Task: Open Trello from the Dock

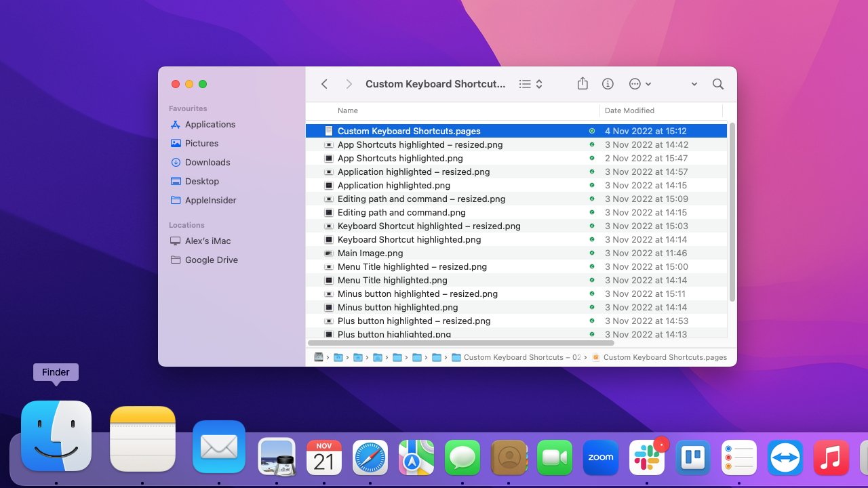Action: click(x=693, y=457)
